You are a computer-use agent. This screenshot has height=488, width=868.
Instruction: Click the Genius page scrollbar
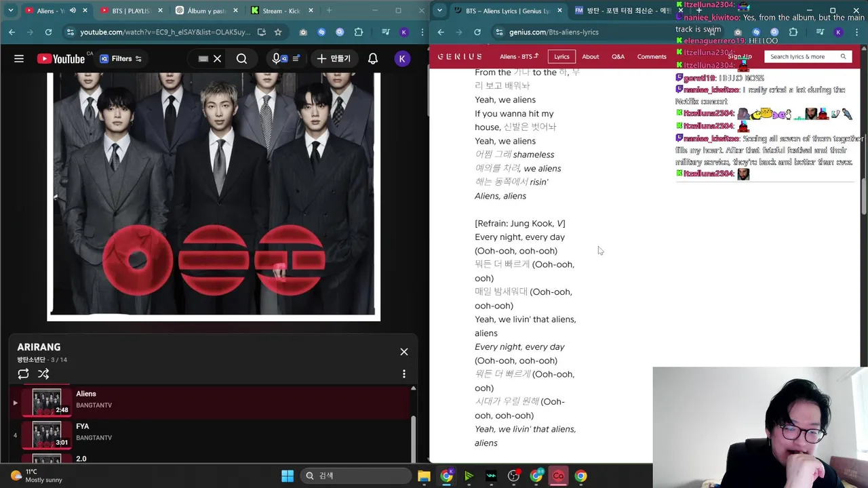click(864, 197)
